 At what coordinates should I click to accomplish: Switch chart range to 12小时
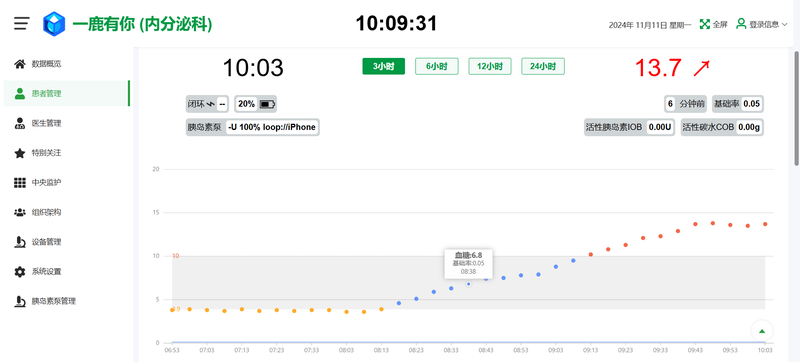click(x=490, y=66)
